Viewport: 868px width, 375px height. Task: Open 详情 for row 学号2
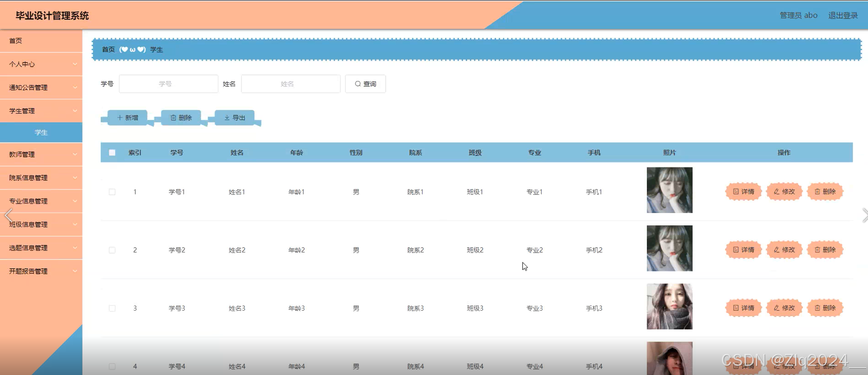pyautogui.click(x=744, y=250)
